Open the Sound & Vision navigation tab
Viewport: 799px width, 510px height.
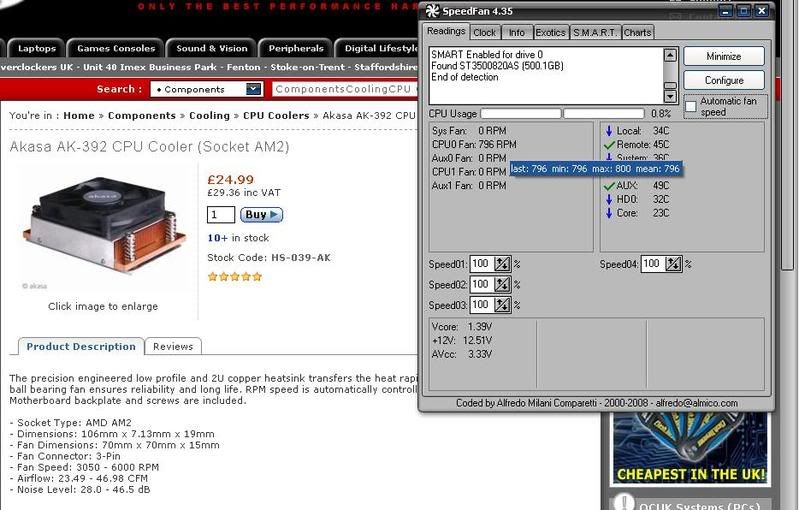(211, 48)
